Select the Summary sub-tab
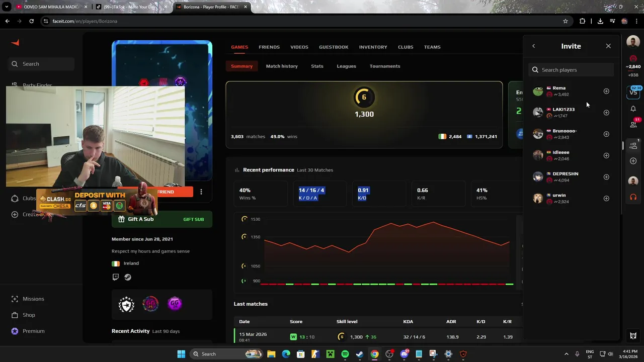 (x=242, y=66)
